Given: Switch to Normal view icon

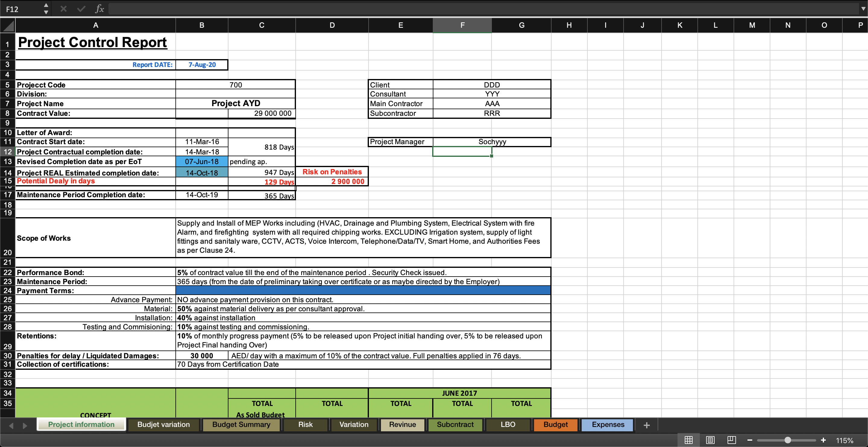Looking at the screenshot, I should [x=689, y=440].
